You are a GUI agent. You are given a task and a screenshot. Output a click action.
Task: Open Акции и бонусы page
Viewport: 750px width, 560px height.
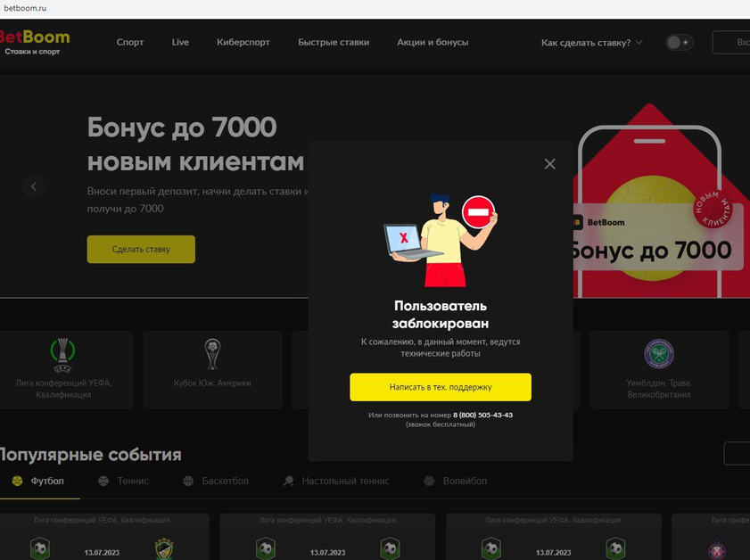point(433,42)
